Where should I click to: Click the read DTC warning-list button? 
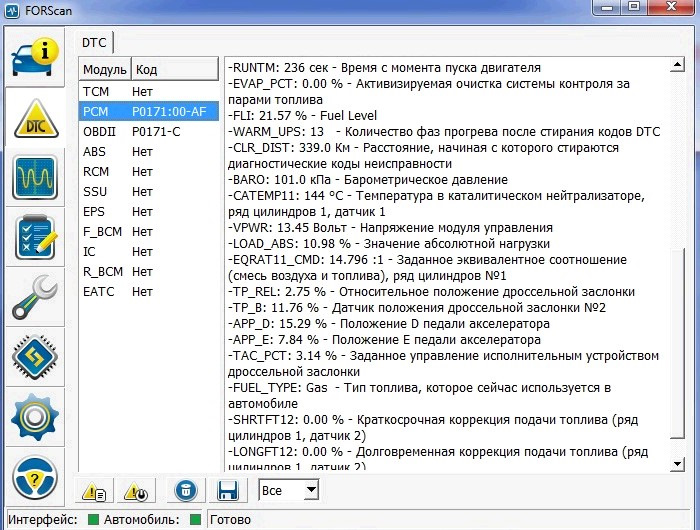click(94, 492)
